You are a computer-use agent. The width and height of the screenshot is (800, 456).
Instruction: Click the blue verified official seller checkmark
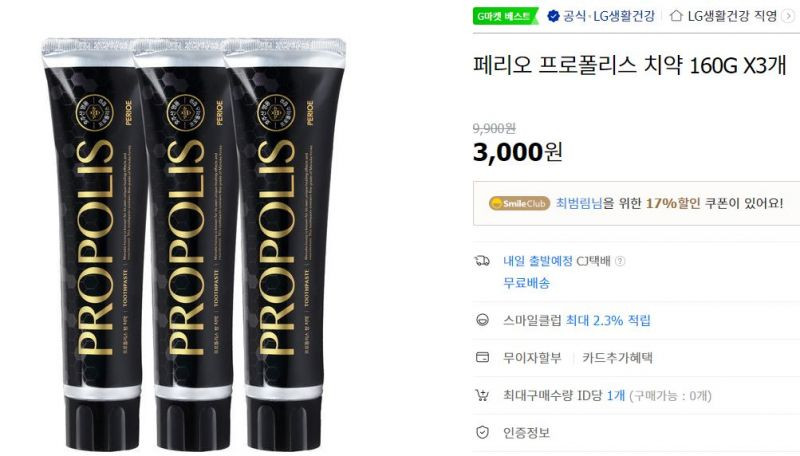(553, 16)
